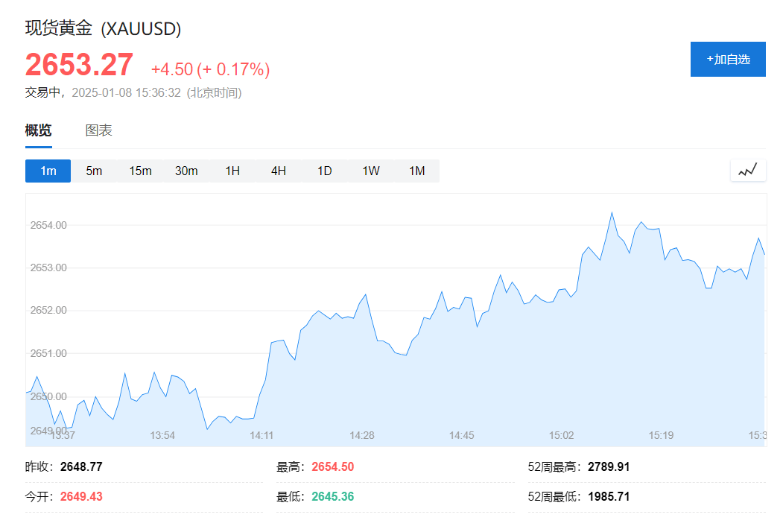Click the 昨收 value 2648.77
Image resolution: width=783 pixels, height=532 pixels.
(x=81, y=467)
